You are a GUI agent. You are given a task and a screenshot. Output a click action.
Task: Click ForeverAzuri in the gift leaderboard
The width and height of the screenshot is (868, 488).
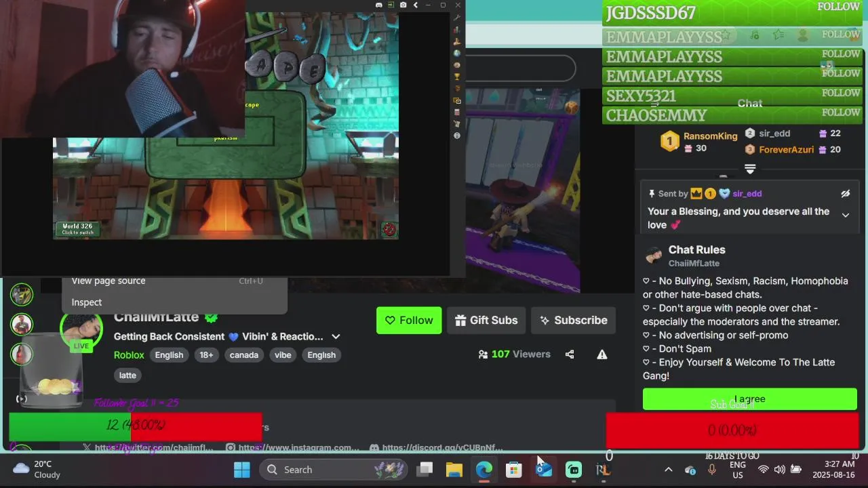[x=786, y=150]
